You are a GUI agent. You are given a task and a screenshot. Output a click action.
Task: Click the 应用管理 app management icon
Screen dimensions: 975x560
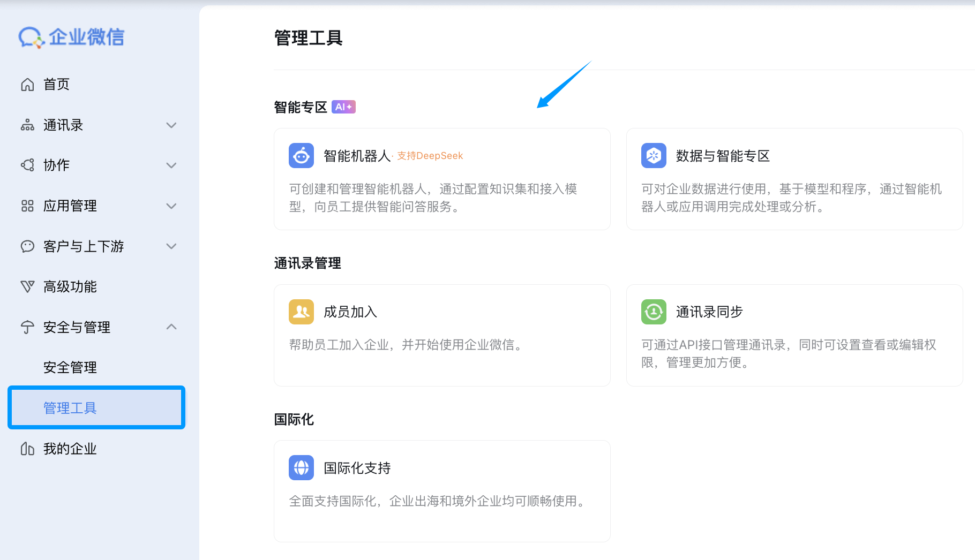pyautogui.click(x=27, y=206)
